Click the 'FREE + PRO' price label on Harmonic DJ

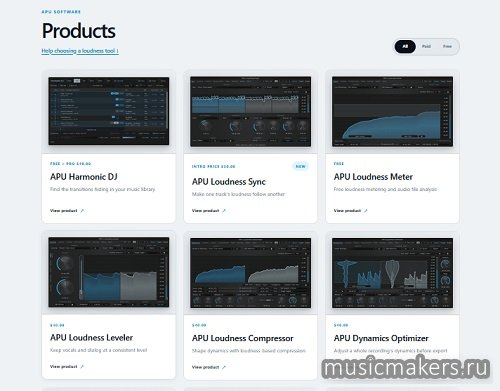point(70,164)
